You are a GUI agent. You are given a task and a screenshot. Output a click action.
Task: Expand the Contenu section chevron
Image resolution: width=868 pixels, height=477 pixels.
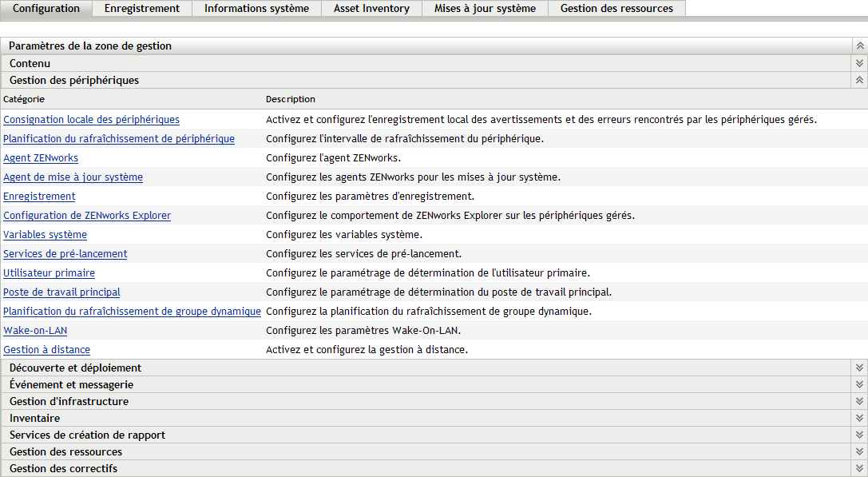859,62
